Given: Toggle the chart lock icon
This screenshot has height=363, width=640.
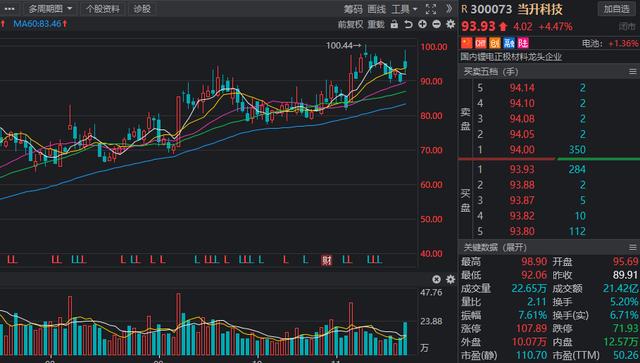Looking at the screenshot, I should point(394,24).
